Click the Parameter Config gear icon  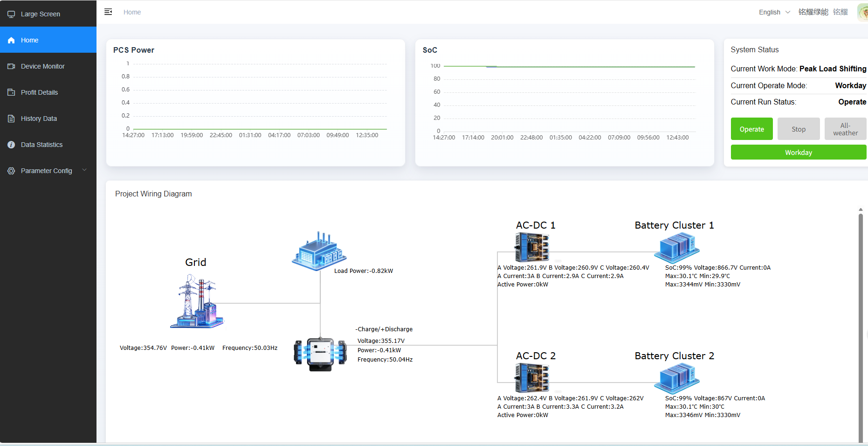pyautogui.click(x=11, y=171)
